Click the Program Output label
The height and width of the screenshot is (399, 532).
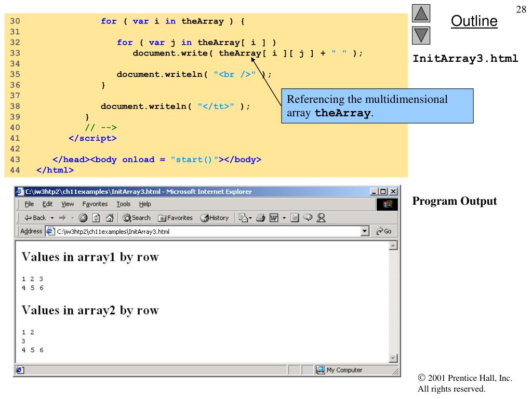coord(454,201)
